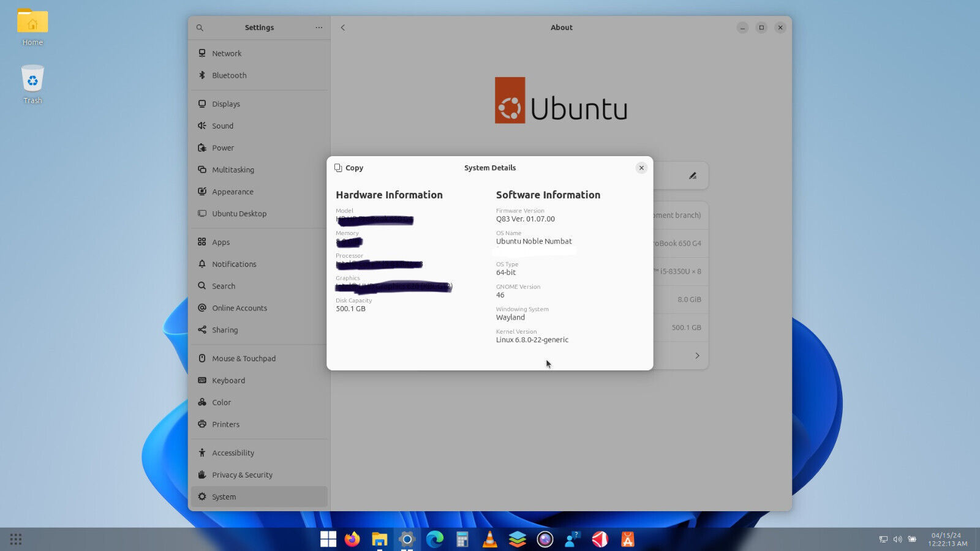Expand the chevron row in About page

click(697, 356)
